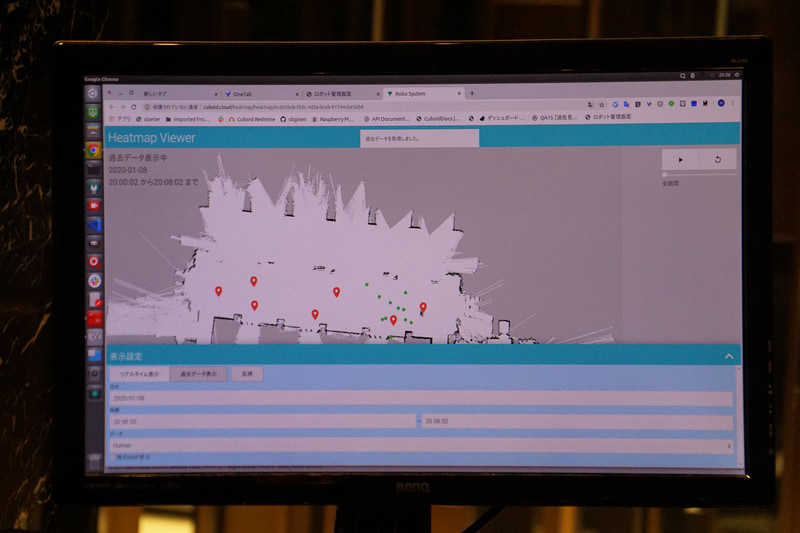The image size is (800, 533).
Task: Click the rightmost red map pin marker
Action: click(423, 307)
